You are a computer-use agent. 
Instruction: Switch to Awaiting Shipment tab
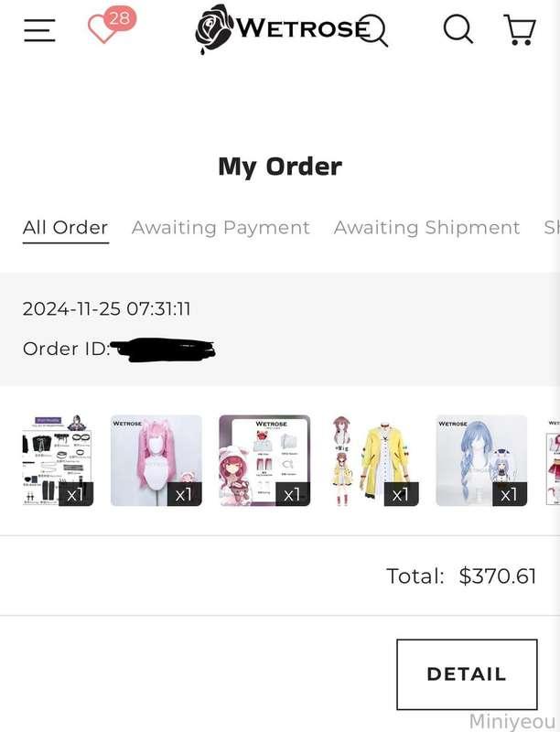(427, 228)
